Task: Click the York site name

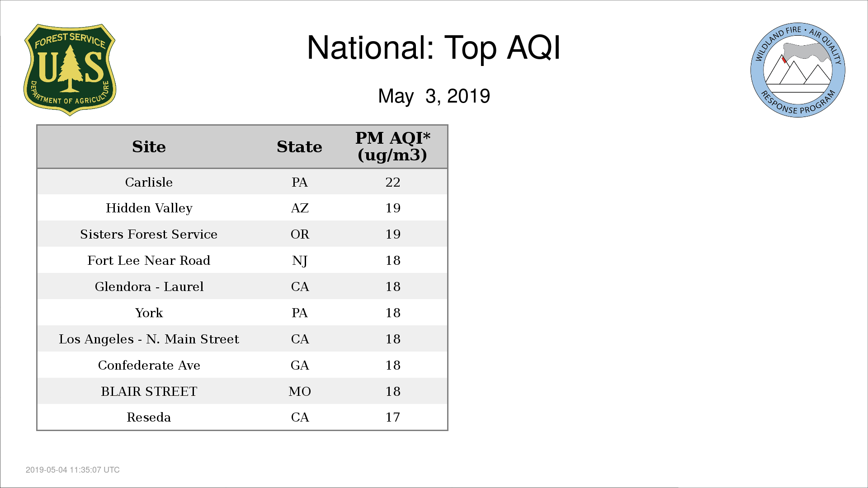Action: (149, 313)
